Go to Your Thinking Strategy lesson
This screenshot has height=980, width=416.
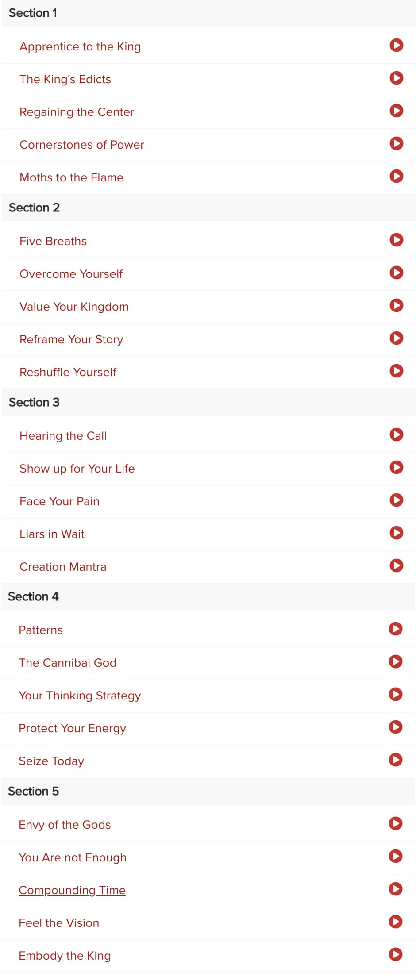[x=80, y=696]
